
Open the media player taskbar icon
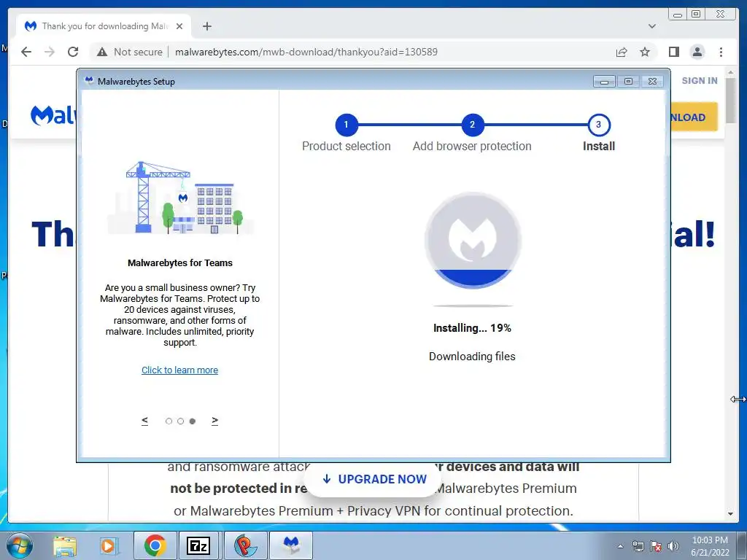tap(109, 545)
